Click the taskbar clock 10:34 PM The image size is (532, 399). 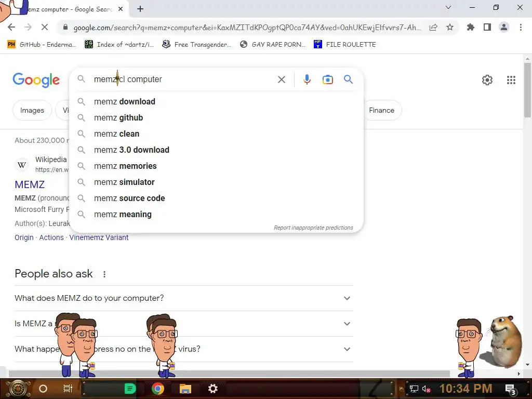coord(465,389)
